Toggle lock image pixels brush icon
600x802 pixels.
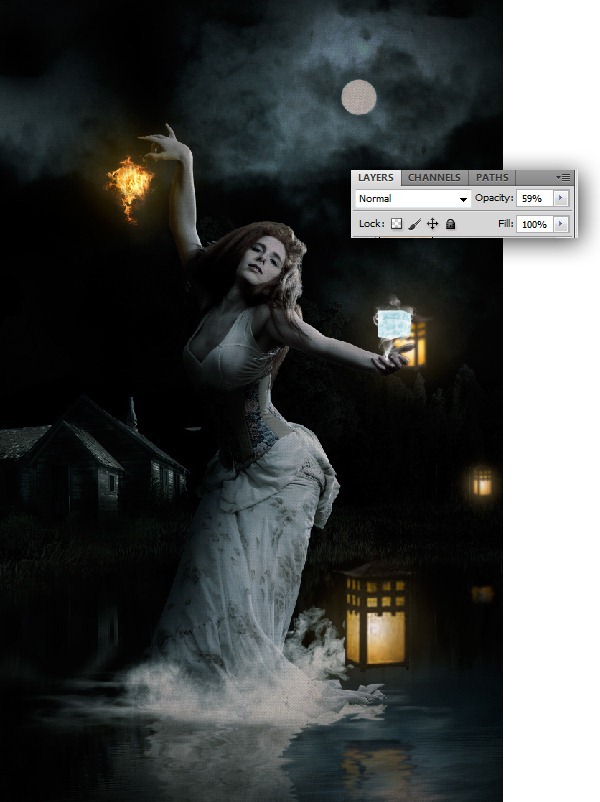point(415,224)
